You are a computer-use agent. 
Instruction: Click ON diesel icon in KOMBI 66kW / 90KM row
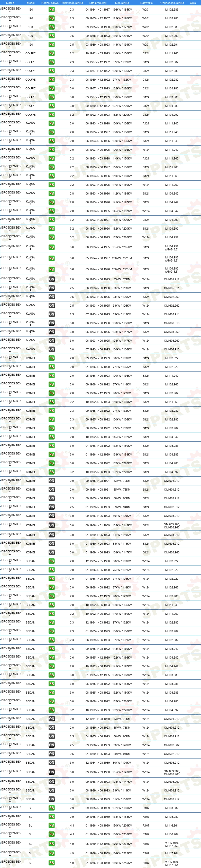tap(51, 498)
